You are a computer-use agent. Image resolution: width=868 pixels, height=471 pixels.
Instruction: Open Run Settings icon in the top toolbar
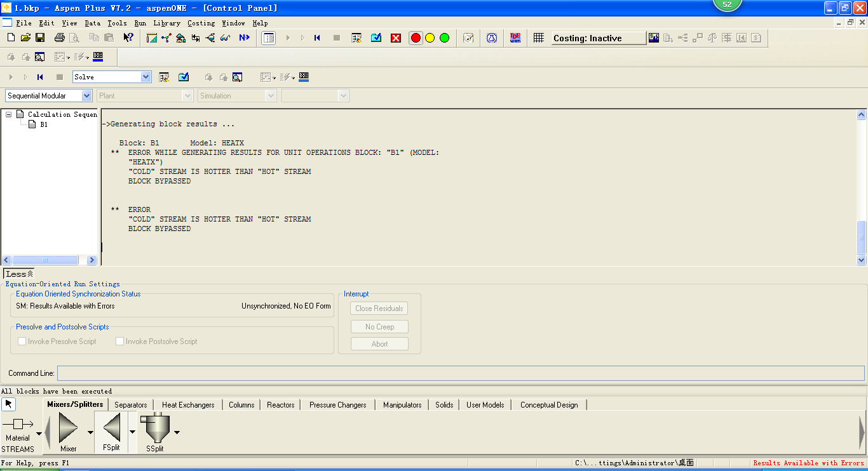pos(356,38)
